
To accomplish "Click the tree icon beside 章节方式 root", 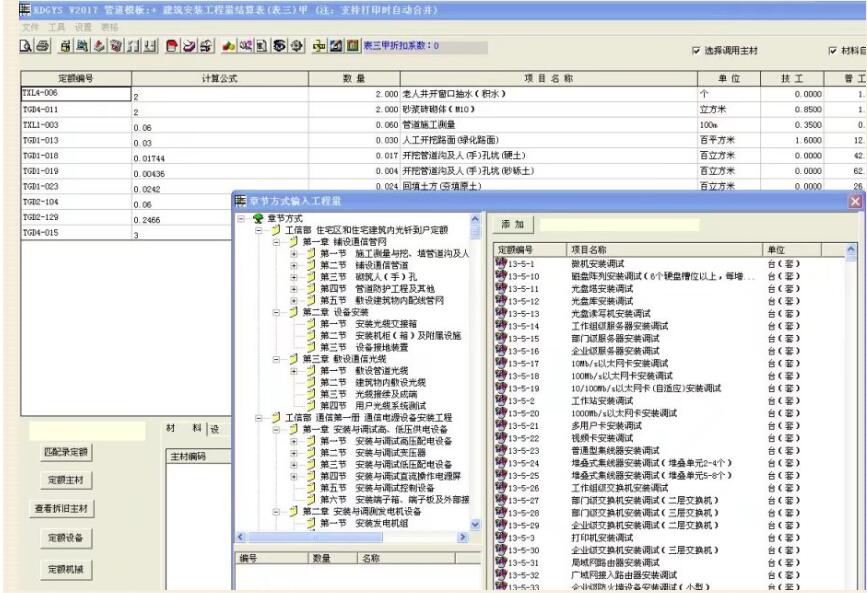I will click(x=257, y=219).
